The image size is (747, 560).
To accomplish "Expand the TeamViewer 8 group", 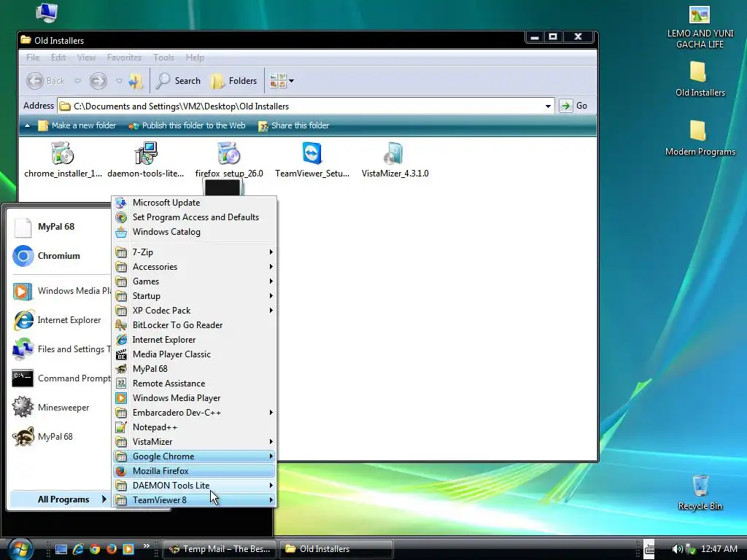I will point(194,500).
